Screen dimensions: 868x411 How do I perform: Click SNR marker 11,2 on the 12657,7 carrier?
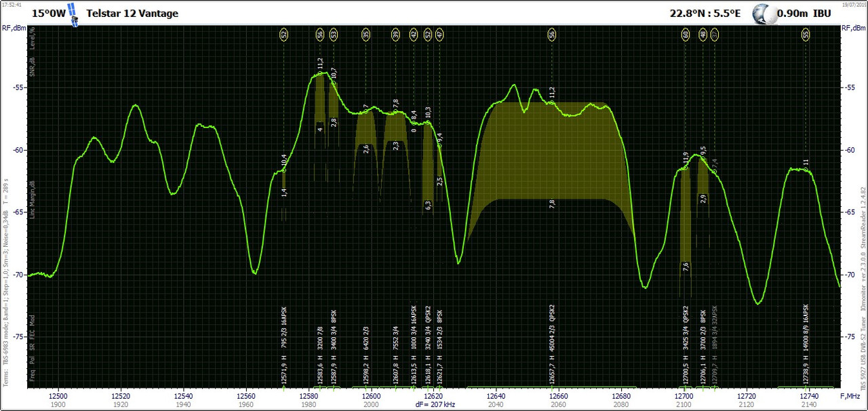click(x=552, y=92)
